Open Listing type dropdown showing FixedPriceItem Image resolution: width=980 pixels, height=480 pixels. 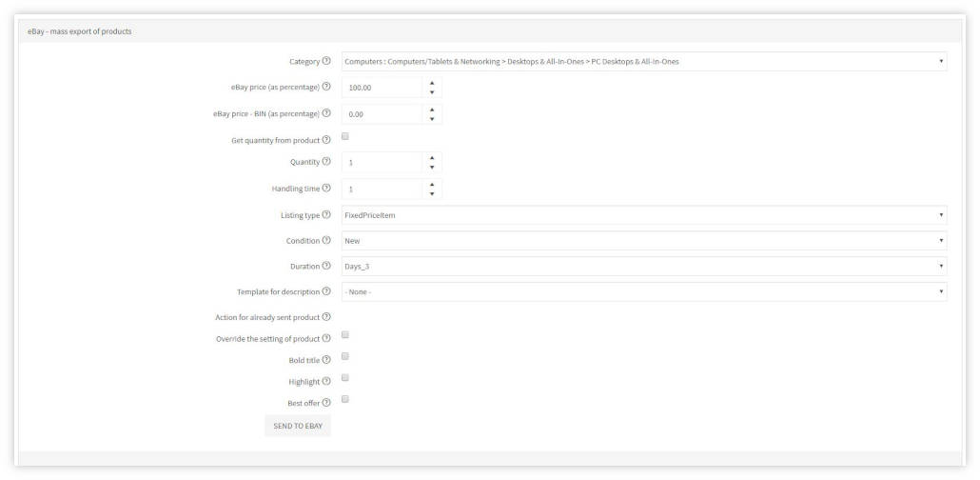[x=644, y=215]
